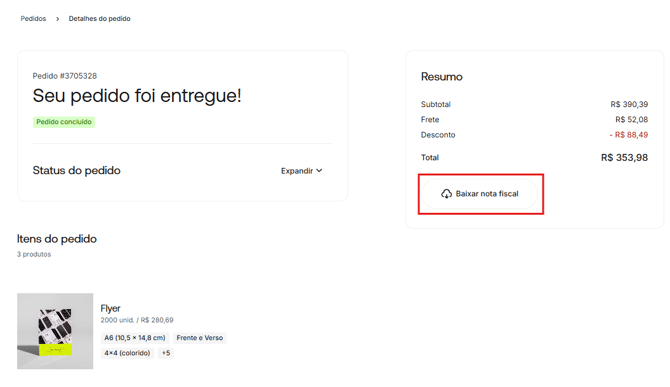Click the Itens do pedido heading

coord(57,239)
